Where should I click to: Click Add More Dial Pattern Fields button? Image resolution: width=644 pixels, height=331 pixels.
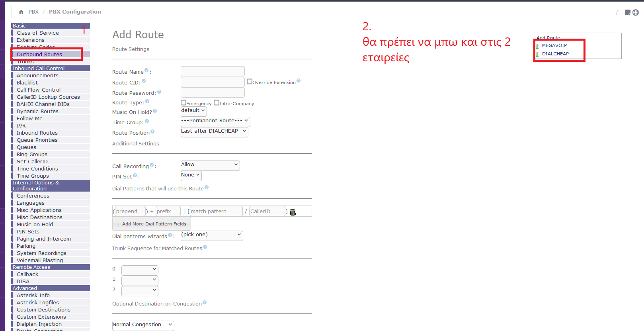click(x=152, y=224)
